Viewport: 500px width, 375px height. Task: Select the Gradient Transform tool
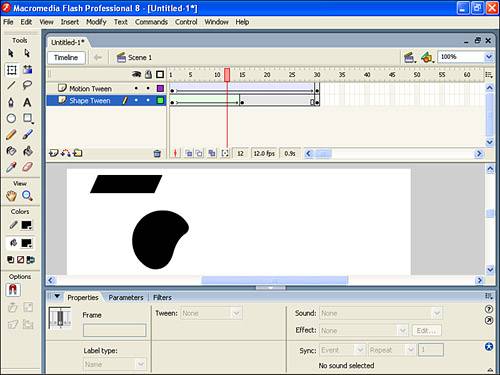click(x=27, y=70)
